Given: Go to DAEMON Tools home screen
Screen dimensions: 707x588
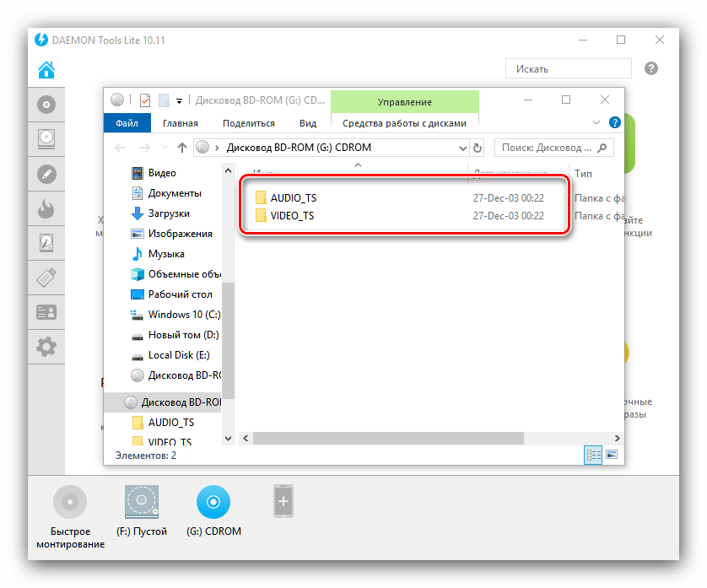Looking at the screenshot, I should (x=46, y=68).
